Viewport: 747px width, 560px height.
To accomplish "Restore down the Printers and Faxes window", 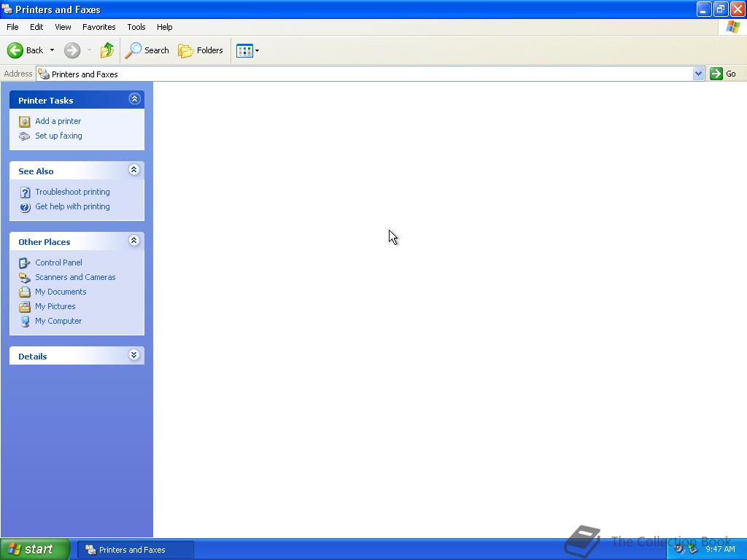I will pos(720,9).
